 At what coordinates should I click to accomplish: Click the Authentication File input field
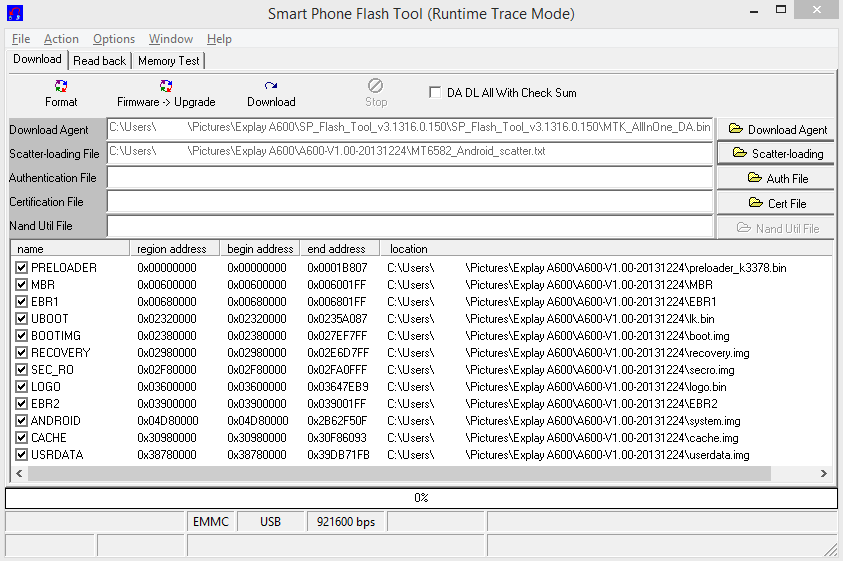coord(410,178)
